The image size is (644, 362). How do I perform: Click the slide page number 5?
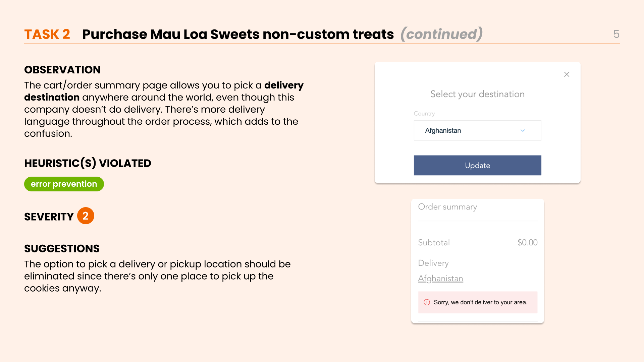[x=616, y=34]
